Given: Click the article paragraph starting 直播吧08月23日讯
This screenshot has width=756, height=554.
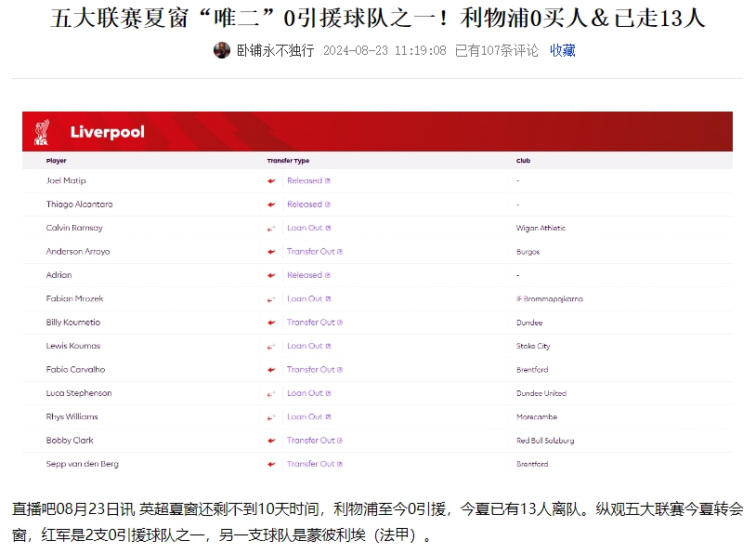Looking at the screenshot, I should 377,522.
